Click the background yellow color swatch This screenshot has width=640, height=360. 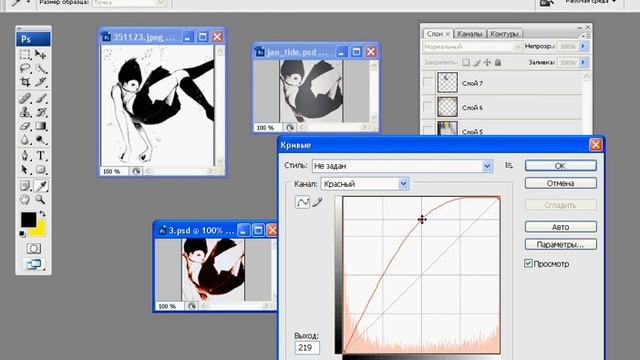click(x=39, y=230)
